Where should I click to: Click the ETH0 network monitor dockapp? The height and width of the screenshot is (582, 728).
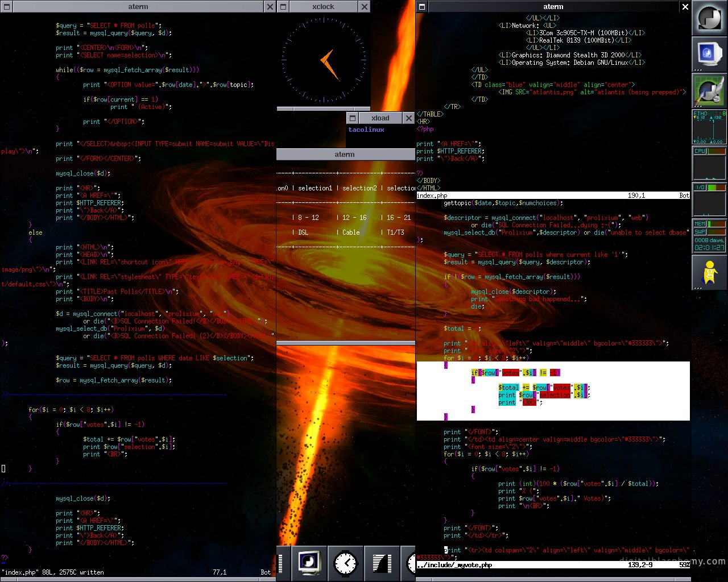tap(709, 127)
